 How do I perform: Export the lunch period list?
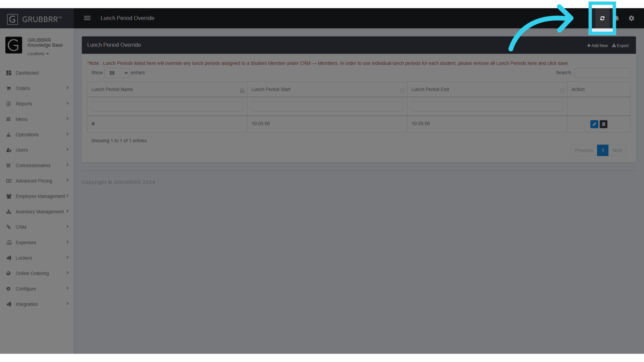(620, 46)
